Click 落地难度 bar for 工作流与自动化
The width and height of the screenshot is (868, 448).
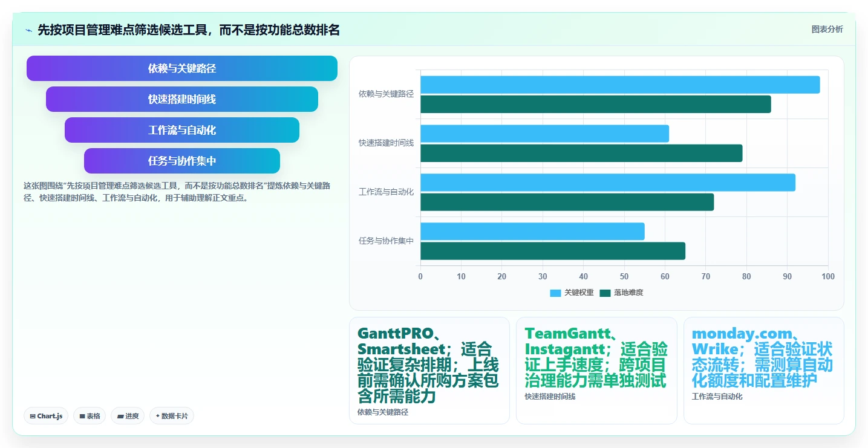coord(567,202)
